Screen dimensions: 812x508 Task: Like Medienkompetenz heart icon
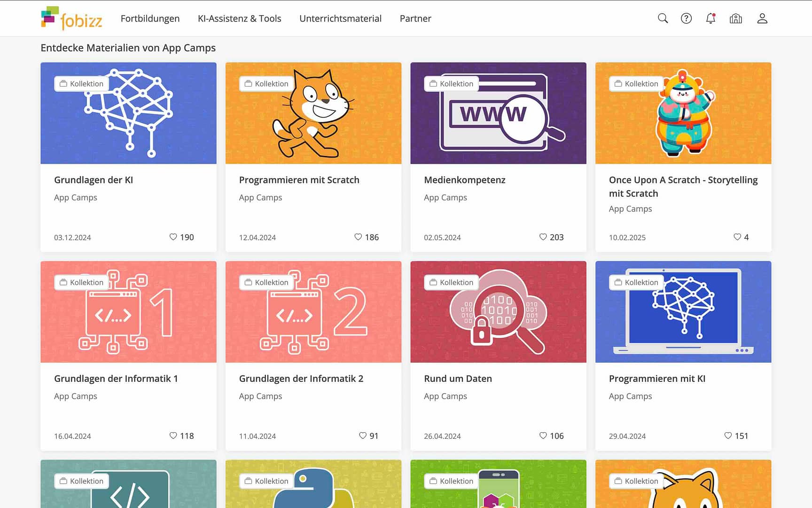[543, 237]
